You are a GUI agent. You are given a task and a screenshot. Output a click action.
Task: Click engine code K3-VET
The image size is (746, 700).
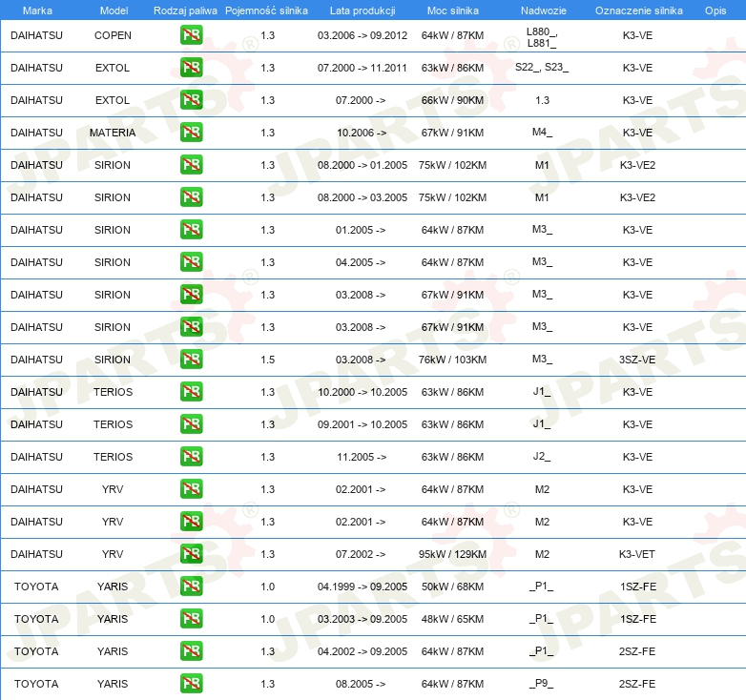(x=637, y=554)
